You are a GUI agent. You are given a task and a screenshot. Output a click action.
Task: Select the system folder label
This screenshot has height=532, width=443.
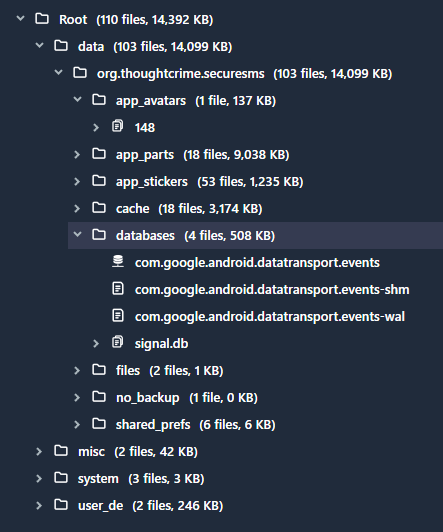(98, 479)
